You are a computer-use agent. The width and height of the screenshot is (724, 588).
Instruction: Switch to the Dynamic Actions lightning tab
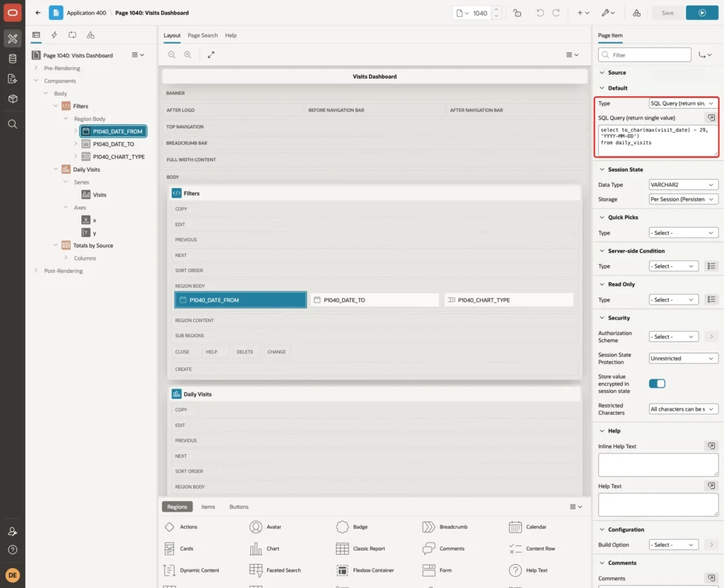click(54, 35)
